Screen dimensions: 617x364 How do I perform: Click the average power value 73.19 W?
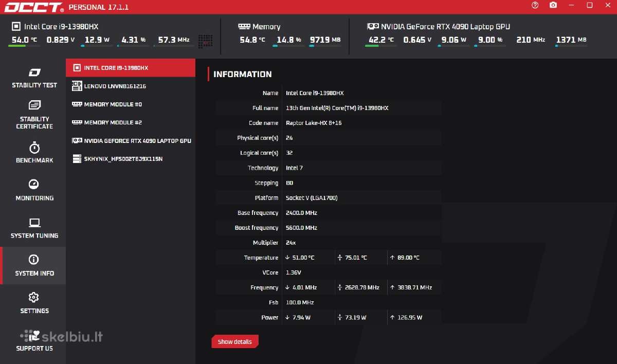[356, 317]
